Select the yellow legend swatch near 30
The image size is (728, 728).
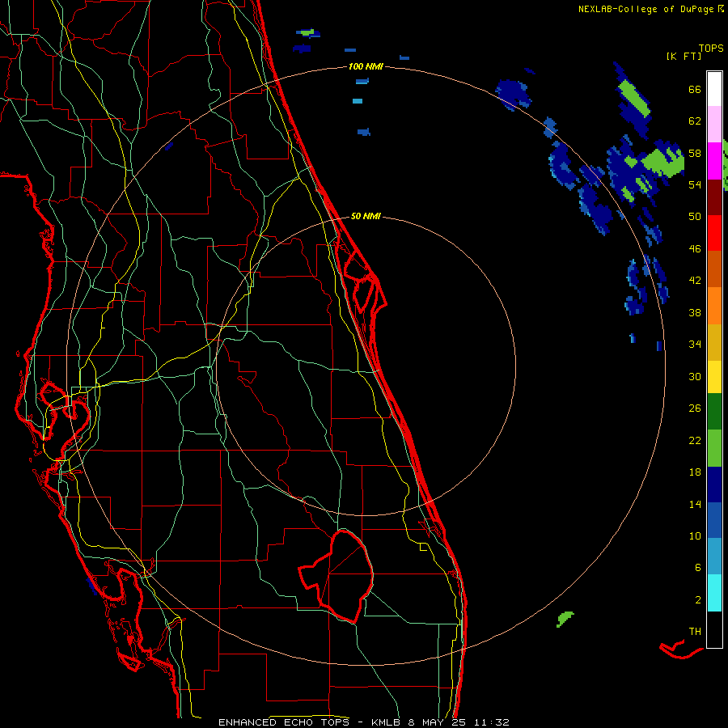coord(714,377)
